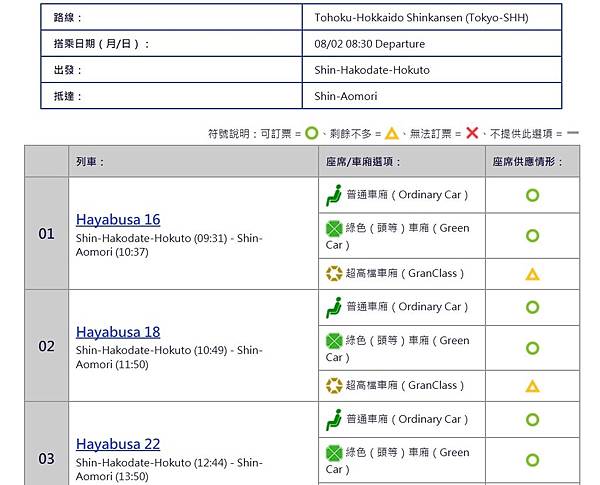The image size is (600, 485).
Task: Select available circle for Hayabusa 16 Green Car
Action: pyautogui.click(x=532, y=235)
